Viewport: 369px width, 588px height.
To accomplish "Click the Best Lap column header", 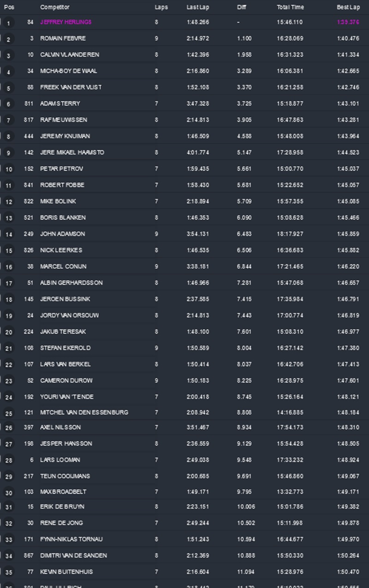I will (348, 7).
